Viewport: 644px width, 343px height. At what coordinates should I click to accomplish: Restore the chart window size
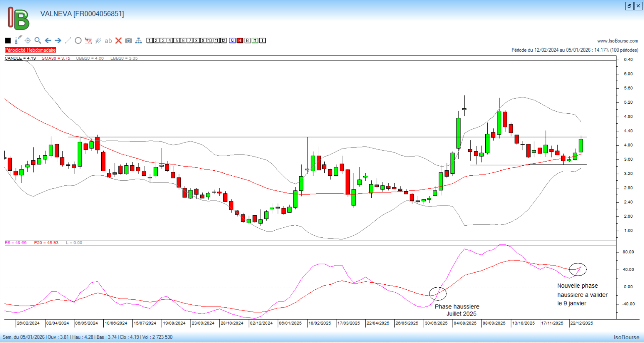coord(629,6)
